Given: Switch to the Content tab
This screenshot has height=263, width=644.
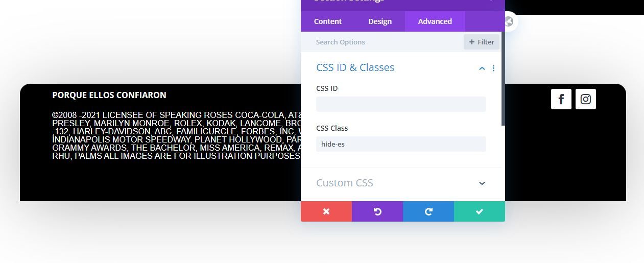Looking at the screenshot, I should [328, 21].
